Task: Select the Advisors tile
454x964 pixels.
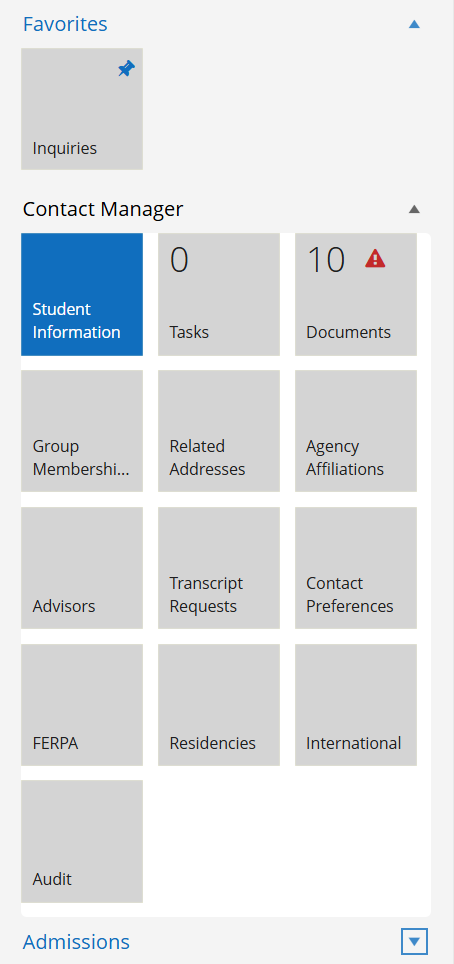Action: point(82,568)
